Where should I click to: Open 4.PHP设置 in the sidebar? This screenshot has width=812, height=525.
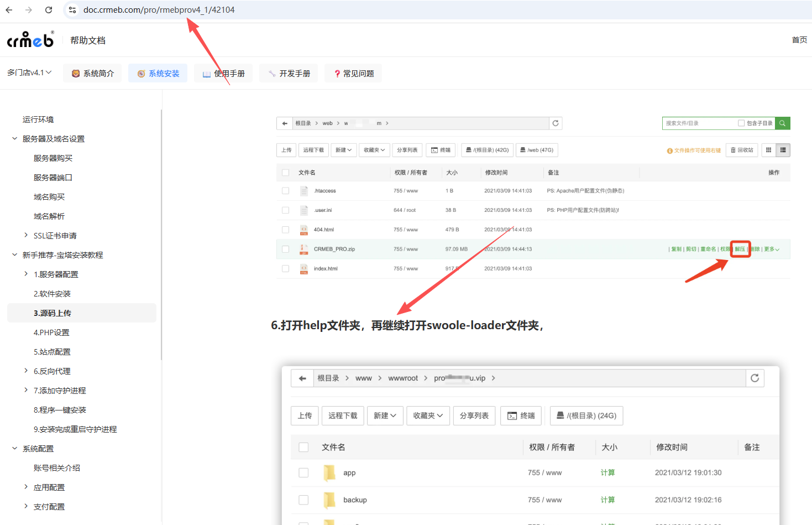click(x=51, y=332)
